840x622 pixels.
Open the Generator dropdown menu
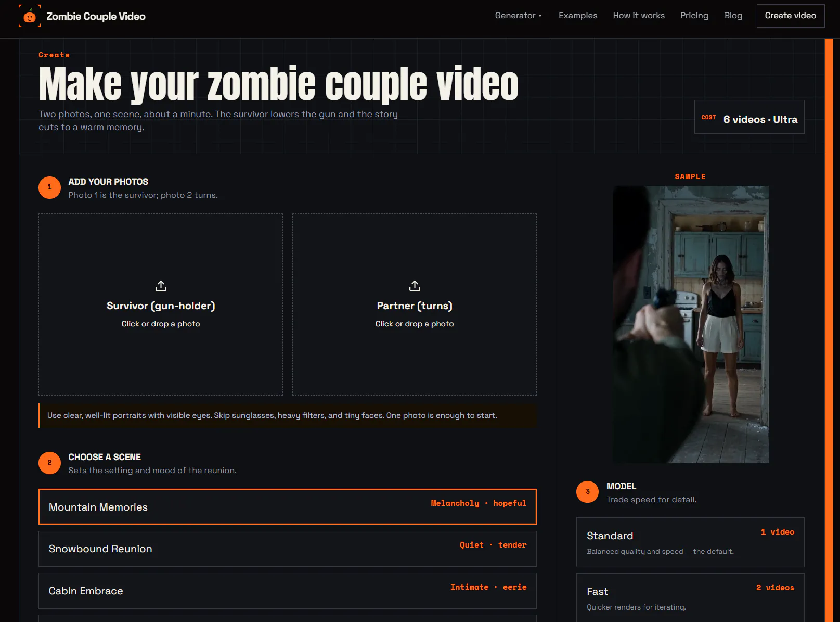pos(518,16)
